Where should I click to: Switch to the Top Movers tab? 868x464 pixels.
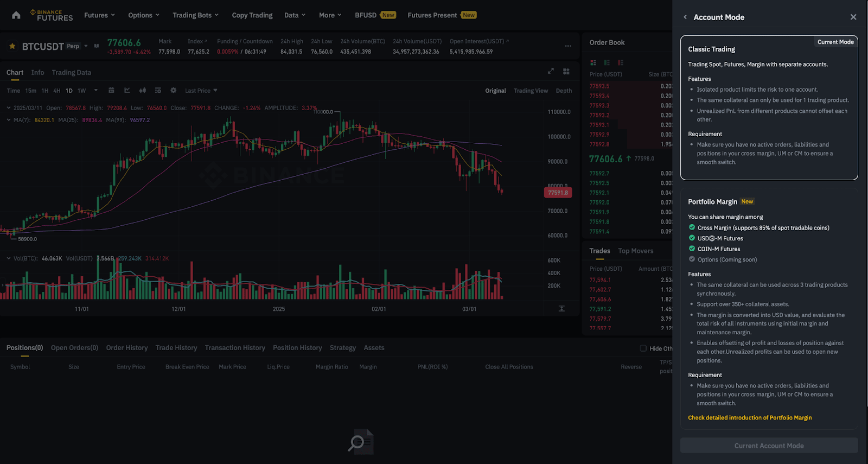(x=636, y=251)
